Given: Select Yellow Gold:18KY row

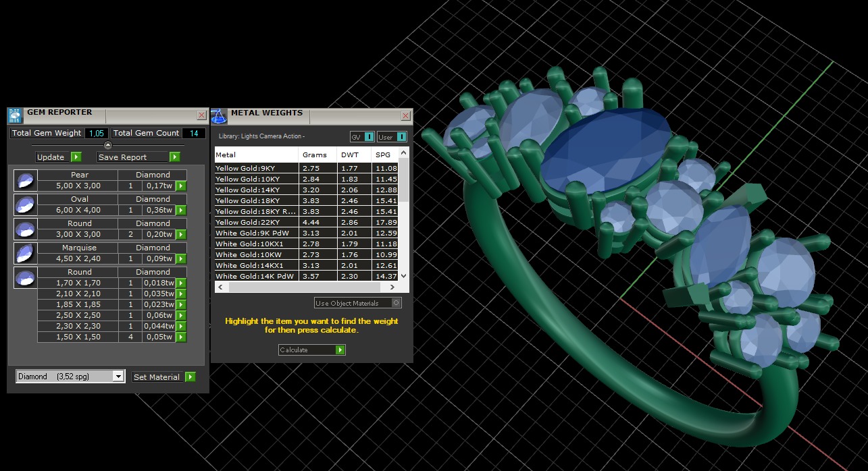Looking at the screenshot, I should (307, 200).
